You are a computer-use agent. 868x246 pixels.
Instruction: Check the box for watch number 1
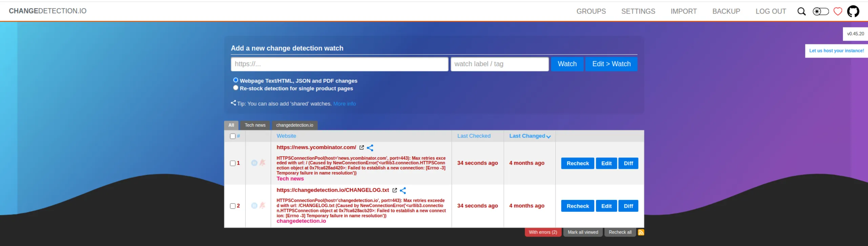point(233,163)
